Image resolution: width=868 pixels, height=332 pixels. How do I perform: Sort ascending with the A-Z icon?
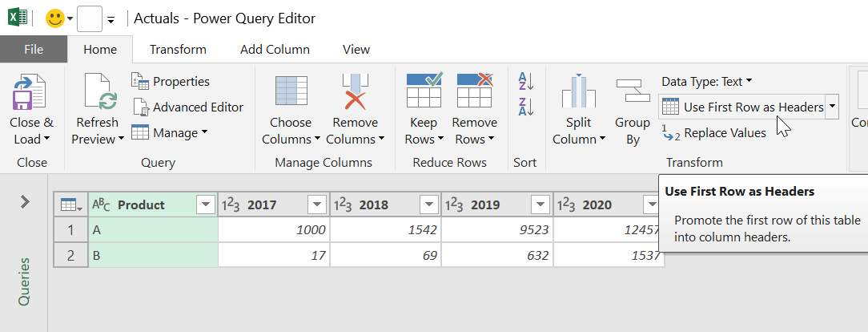pos(526,81)
